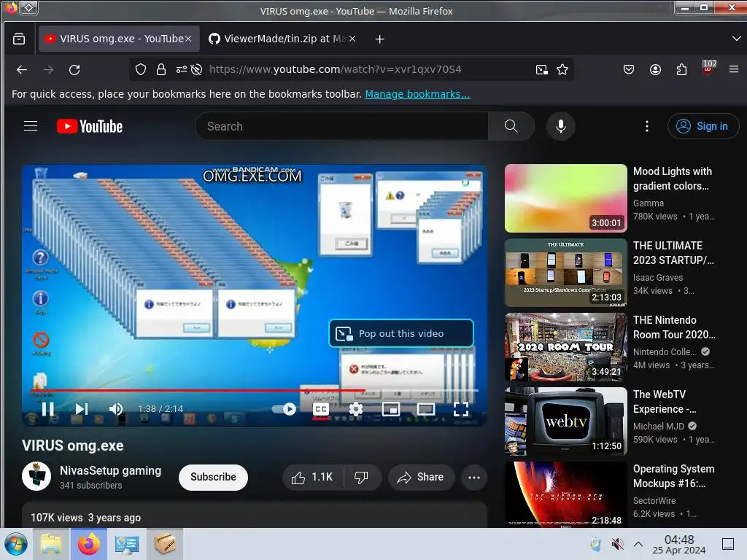
Task: Skip to the next video
Action: click(82, 409)
